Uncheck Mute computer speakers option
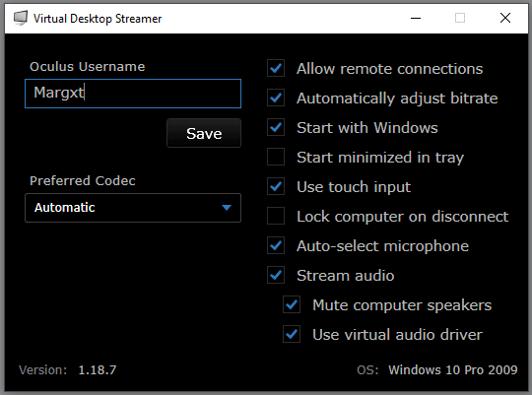Screen dimensions: 532x395 pos(292,304)
